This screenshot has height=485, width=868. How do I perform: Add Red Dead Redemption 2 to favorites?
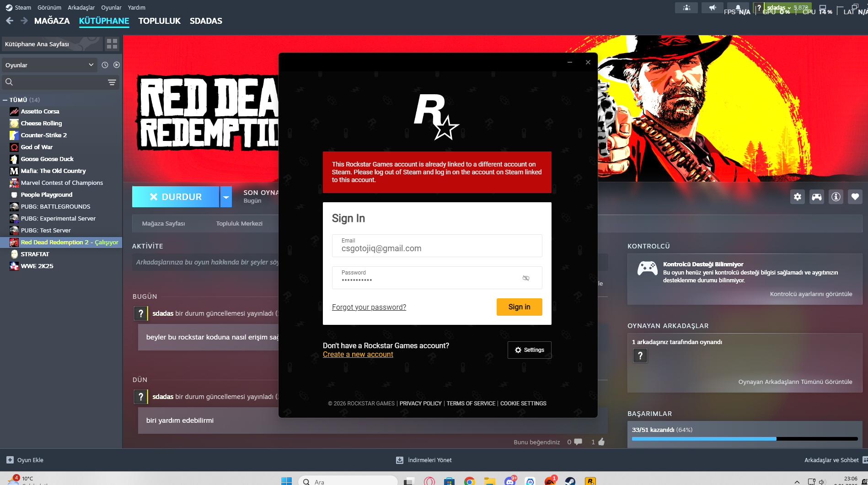tap(855, 197)
